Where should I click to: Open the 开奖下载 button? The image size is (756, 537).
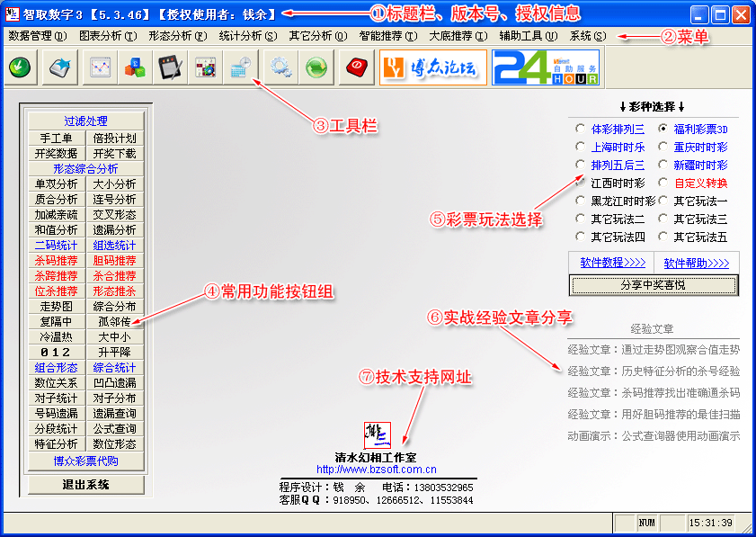coord(115,154)
